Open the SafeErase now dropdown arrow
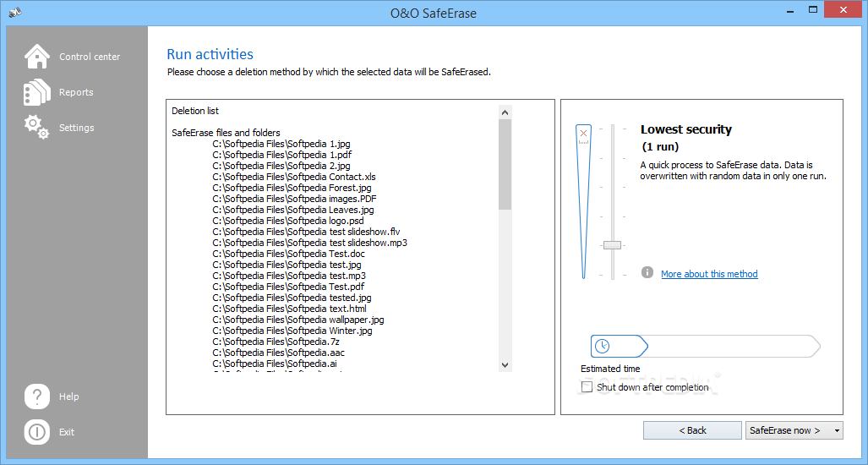 (x=838, y=430)
